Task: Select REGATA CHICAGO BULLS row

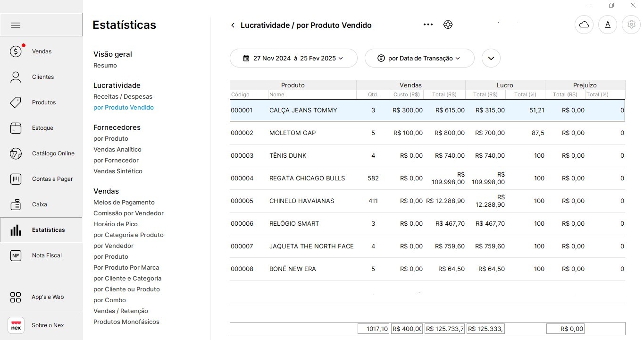Action: [427, 178]
